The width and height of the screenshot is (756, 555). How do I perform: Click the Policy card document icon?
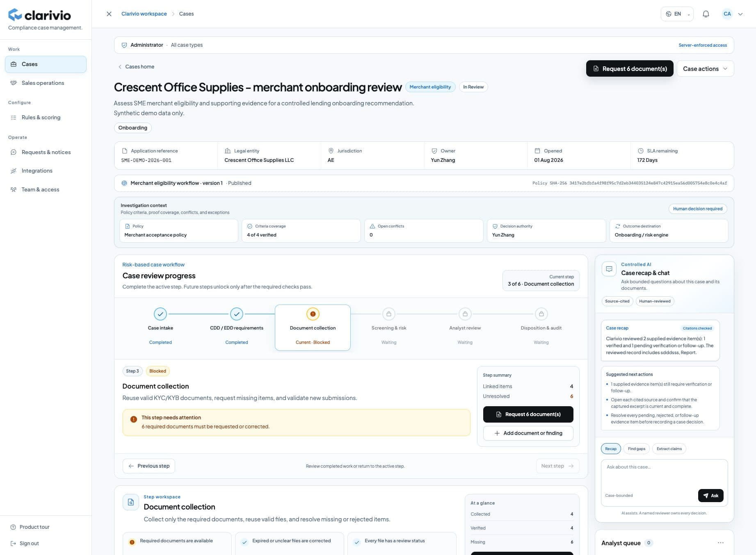coord(127,226)
